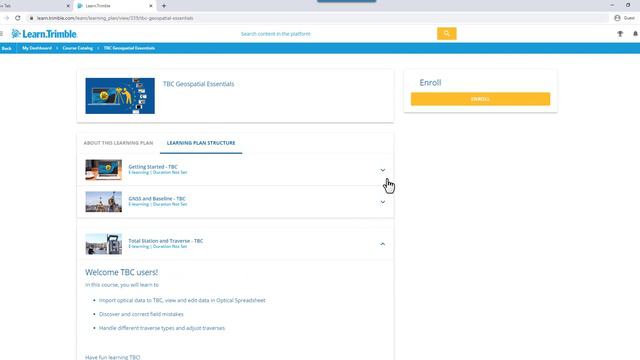The width and height of the screenshot is (640, 360).
Task: Click the 'Welcome TBC users!' heading
Action: pyautogui.click(x=121, y=272)
